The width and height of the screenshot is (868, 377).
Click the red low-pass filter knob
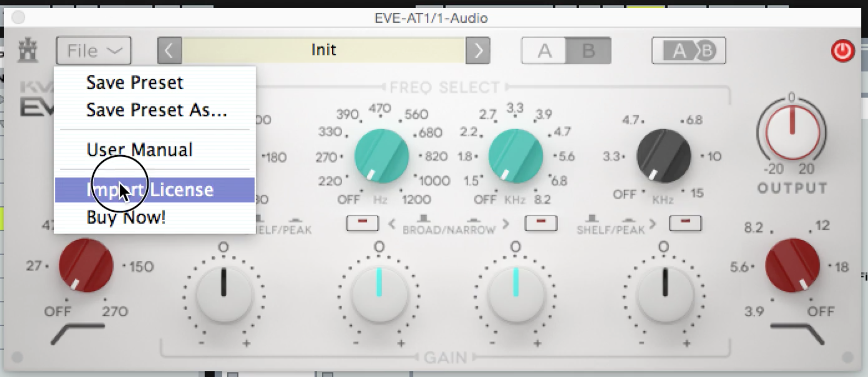(x=792, y=266)
